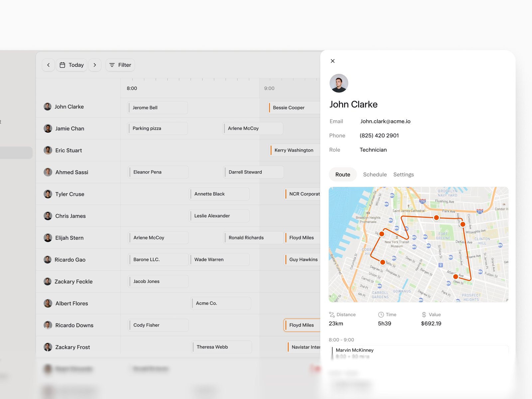Open the Filter options
Screen dimensions: 532x399
(x=120, y=65)
